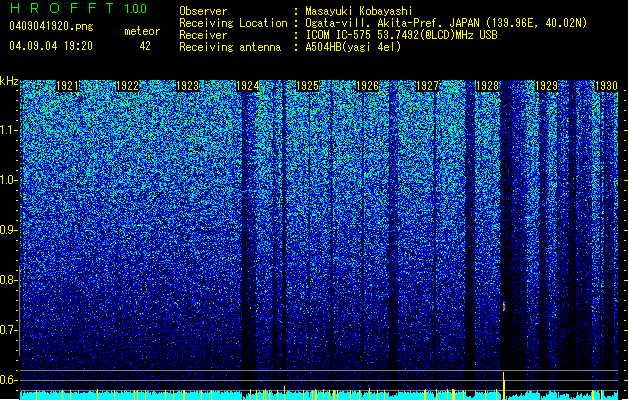Viewport: 629px width, 400px height.
Task: Click the 1926 time marker
Action: [x=367, y=86]
